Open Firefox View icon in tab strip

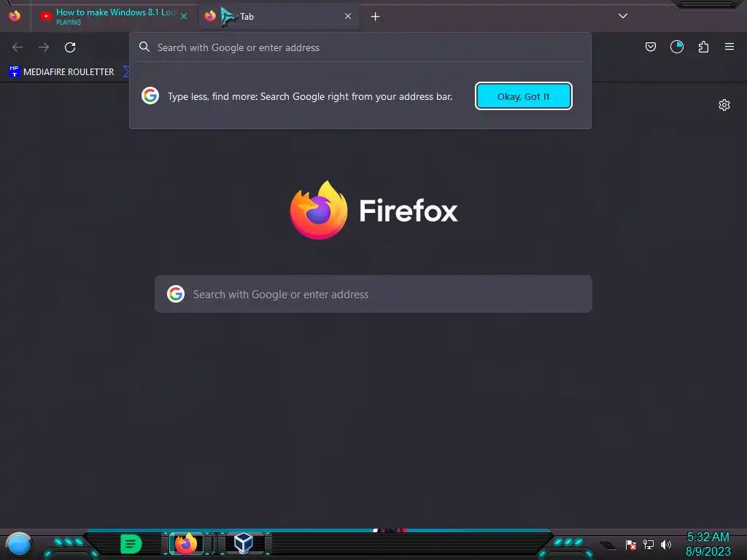coord(15,16)
